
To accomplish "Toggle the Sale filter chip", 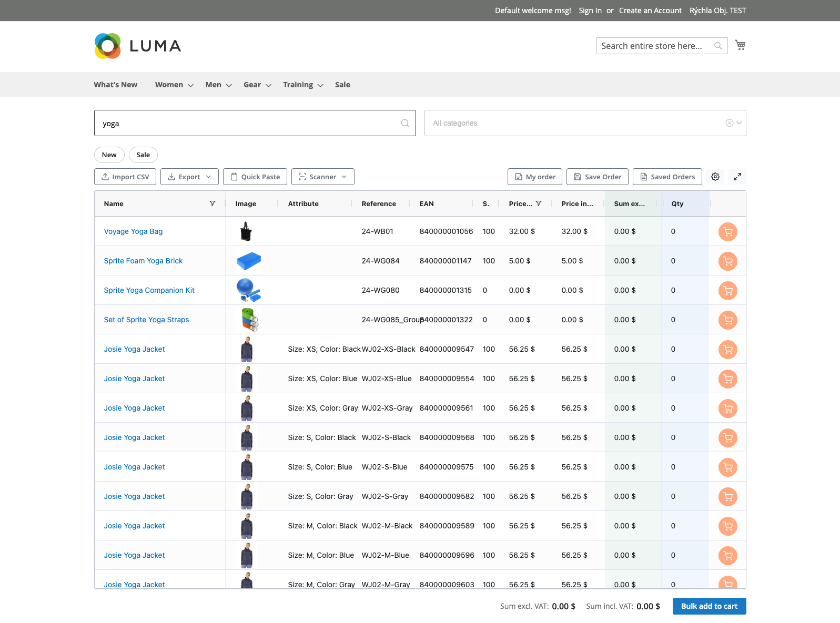I will [143, 155].
